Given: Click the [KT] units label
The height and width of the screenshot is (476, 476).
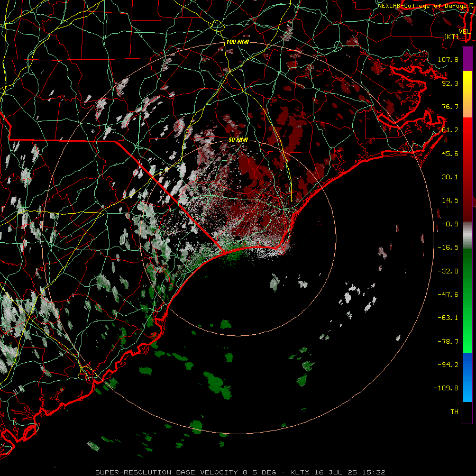Looking at the screenshot, I should (x=452, y=36).
